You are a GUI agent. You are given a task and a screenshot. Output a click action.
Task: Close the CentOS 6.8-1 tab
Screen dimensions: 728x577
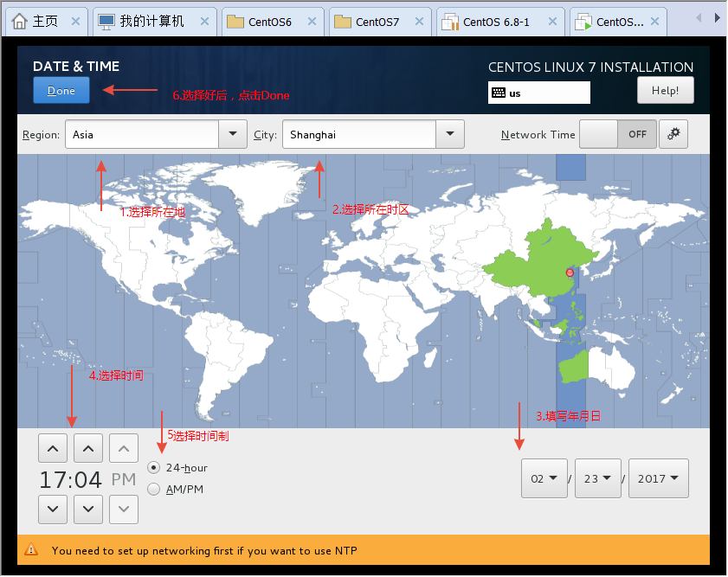coord(552,22)
